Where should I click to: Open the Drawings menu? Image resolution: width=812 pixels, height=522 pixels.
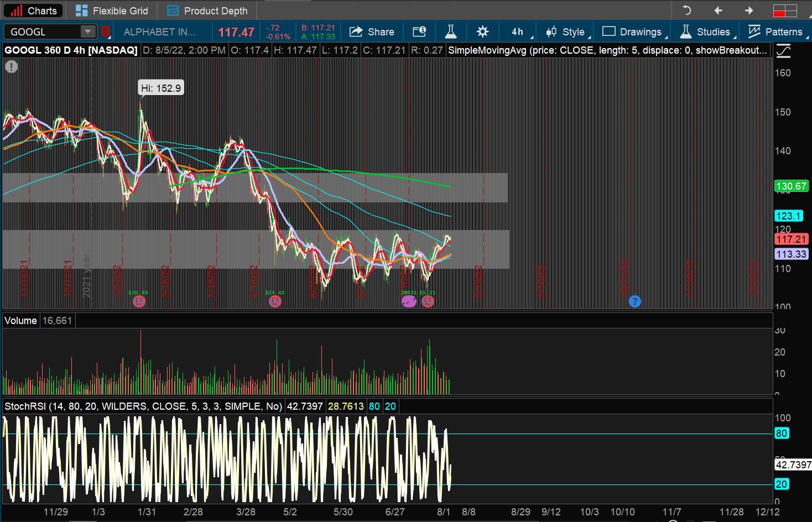pyautogui.click(x=632, y=32)
